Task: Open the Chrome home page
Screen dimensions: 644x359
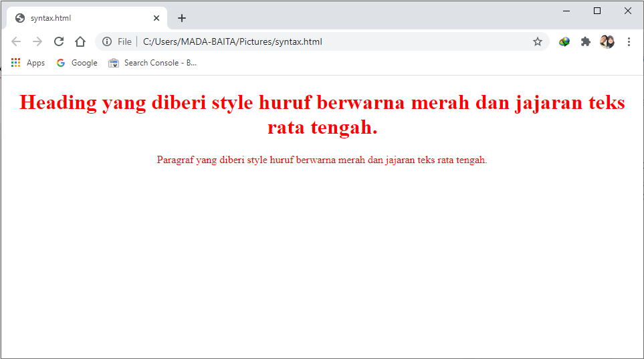Action: [x=80, y=41]
